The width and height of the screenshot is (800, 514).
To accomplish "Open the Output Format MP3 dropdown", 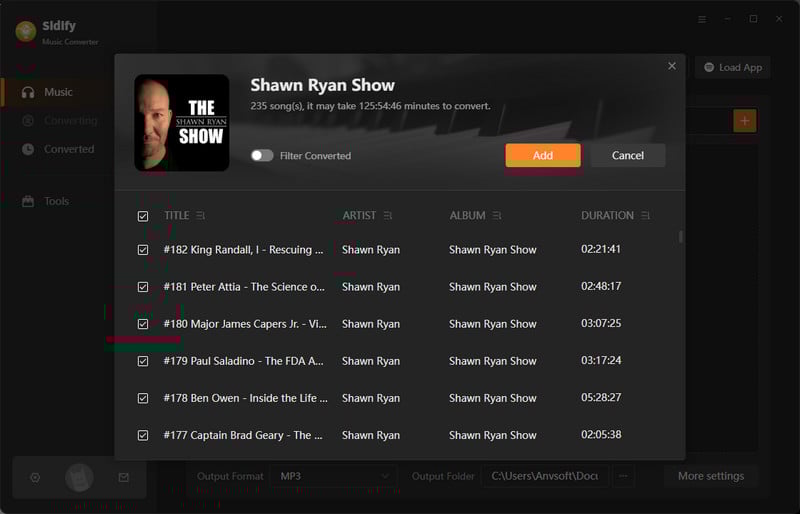I will click(333, 476).
